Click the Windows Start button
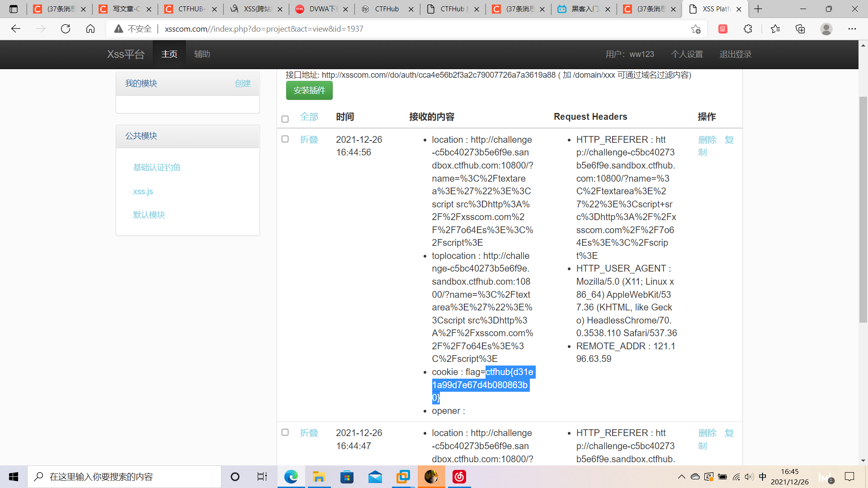The image size is (868, 488). pos(13,477)
